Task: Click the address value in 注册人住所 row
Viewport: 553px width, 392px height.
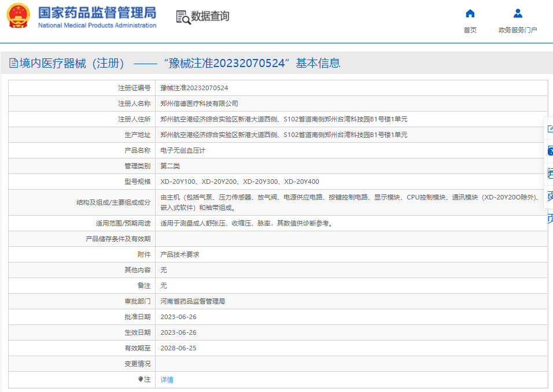Action: click(284, 119)
